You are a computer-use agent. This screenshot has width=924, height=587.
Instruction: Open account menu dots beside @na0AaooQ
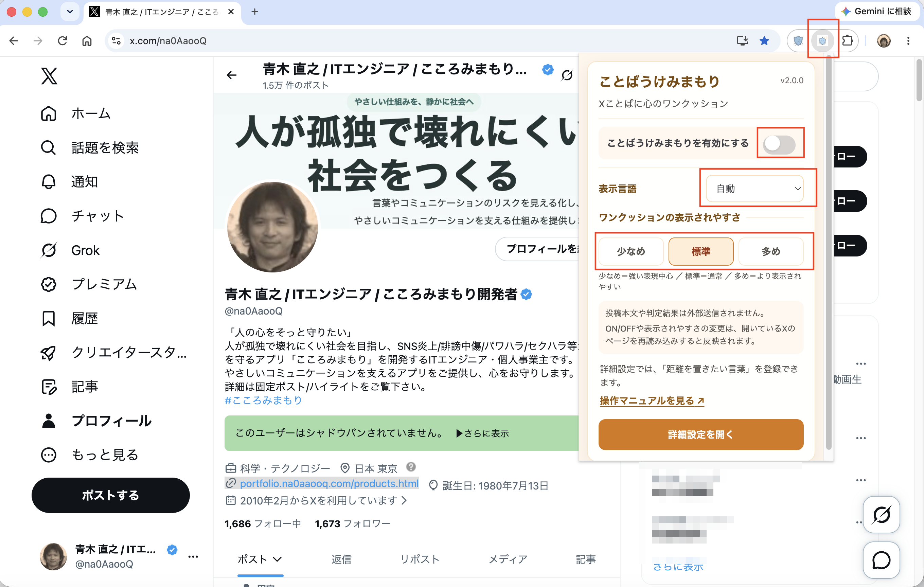[193, 557]
